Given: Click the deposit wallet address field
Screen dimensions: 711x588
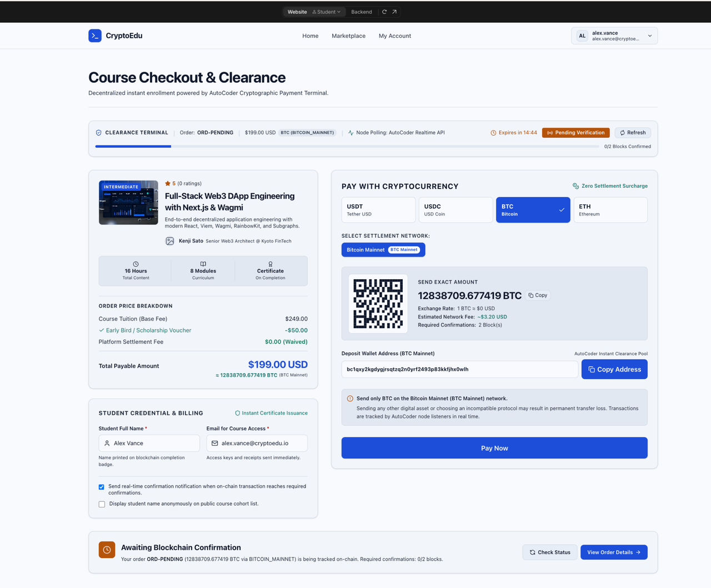Looking at the screenshot, I should pos(460,369).
